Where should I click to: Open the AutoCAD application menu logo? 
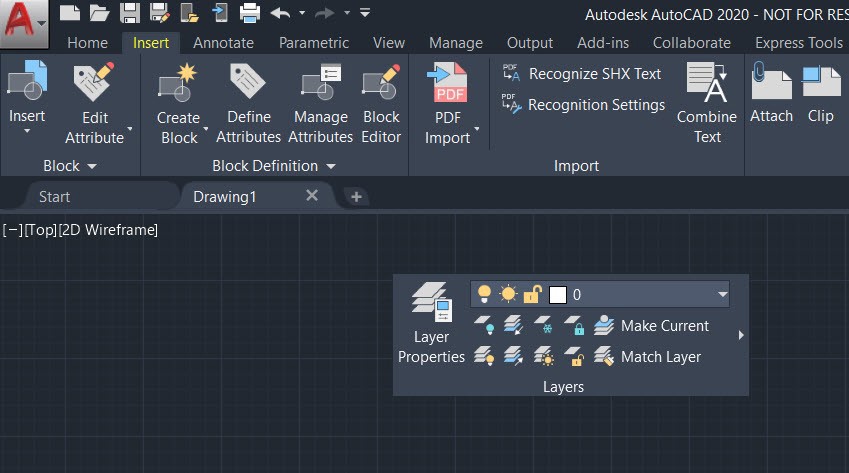point(24,22)
